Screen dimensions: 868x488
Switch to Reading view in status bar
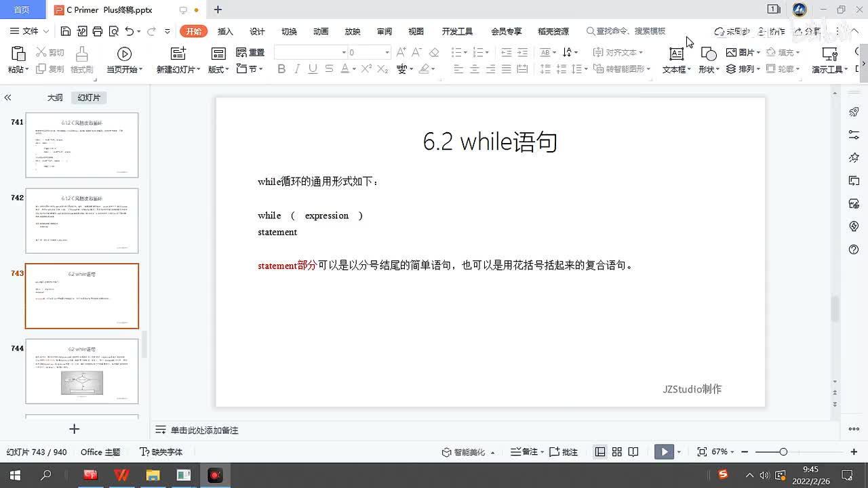click(x=633, y=452)
